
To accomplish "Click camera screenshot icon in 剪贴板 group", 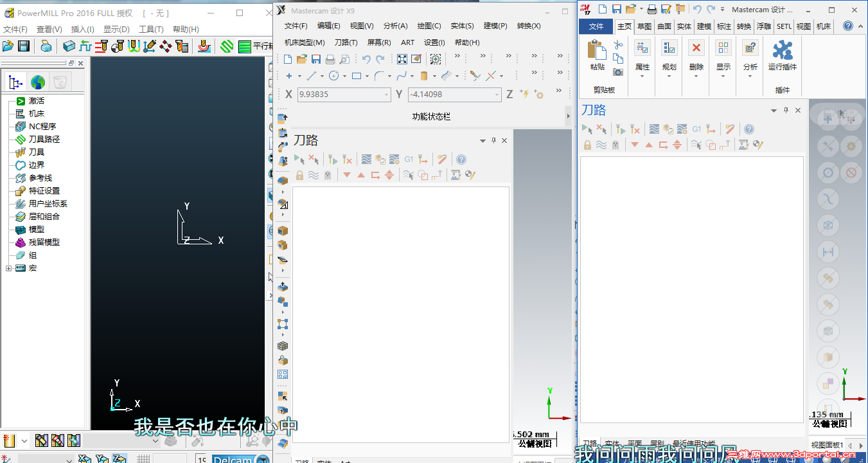I will click(x=618, y=72).
